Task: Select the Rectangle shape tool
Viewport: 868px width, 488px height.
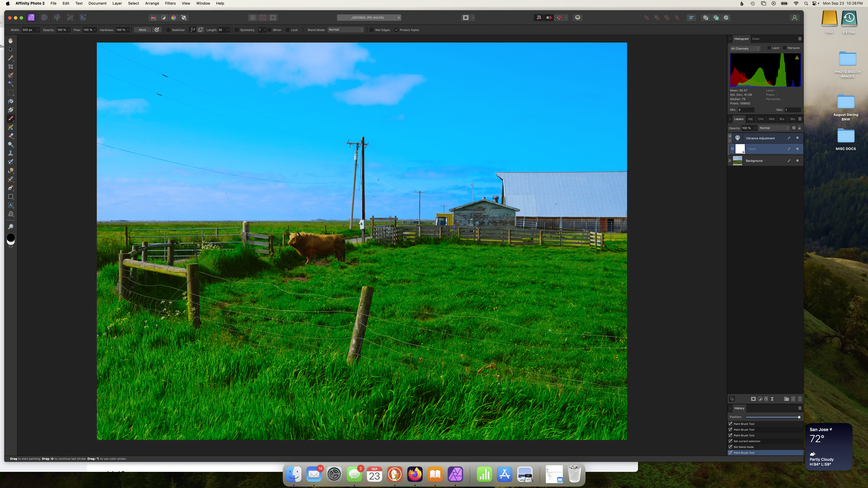Action: click(x=11, y=197)
